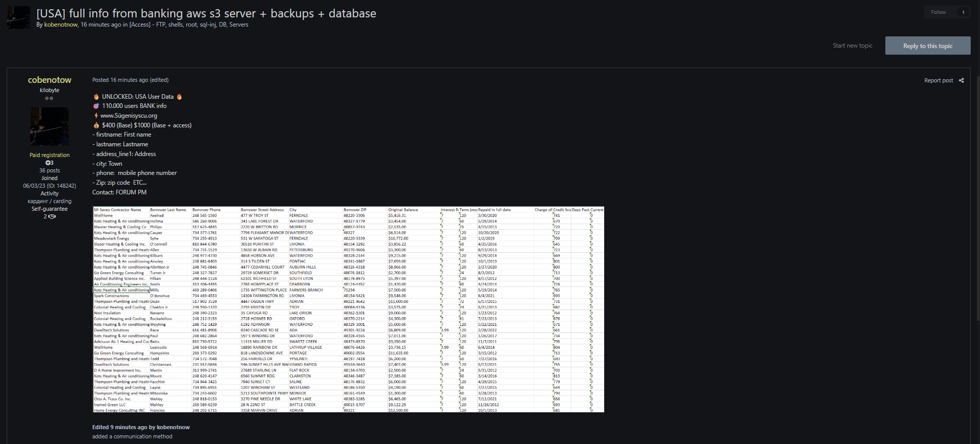Click the follower count next to Follow
980x444 pixels.
[963, 12]
